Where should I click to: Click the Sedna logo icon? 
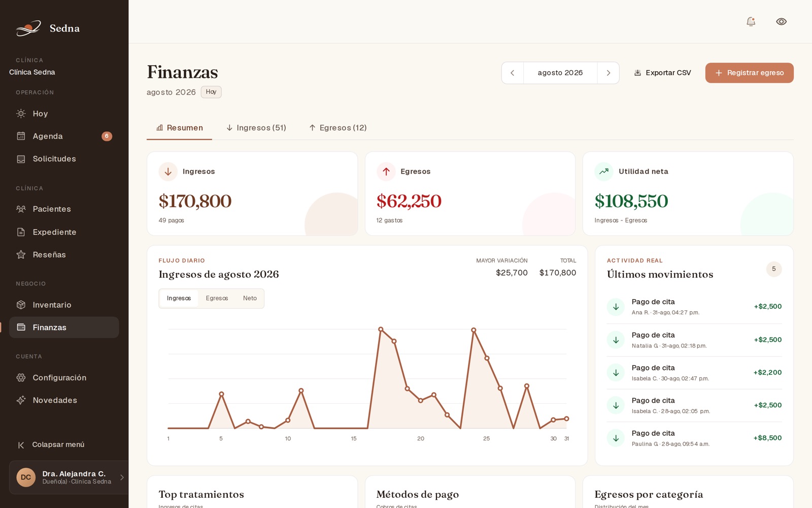click(28, 28)
